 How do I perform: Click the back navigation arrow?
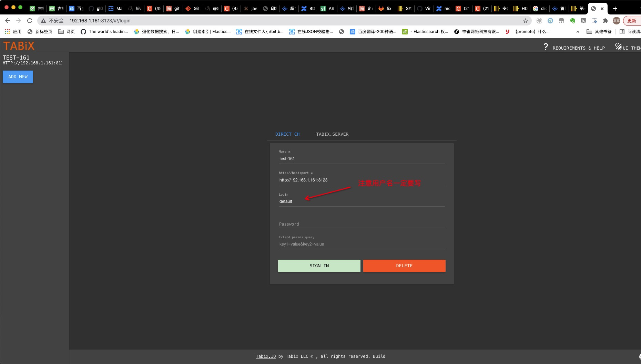[x=8, y=21]
